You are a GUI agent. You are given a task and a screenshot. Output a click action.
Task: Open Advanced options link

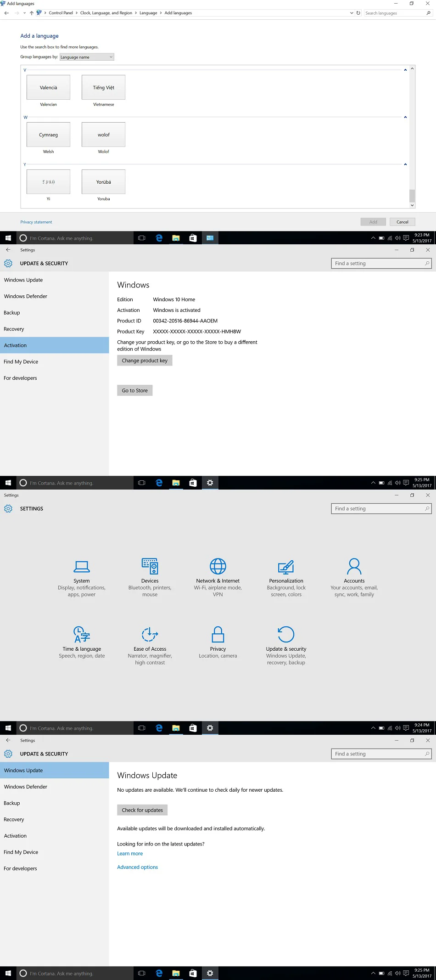(x=137, y=867)
